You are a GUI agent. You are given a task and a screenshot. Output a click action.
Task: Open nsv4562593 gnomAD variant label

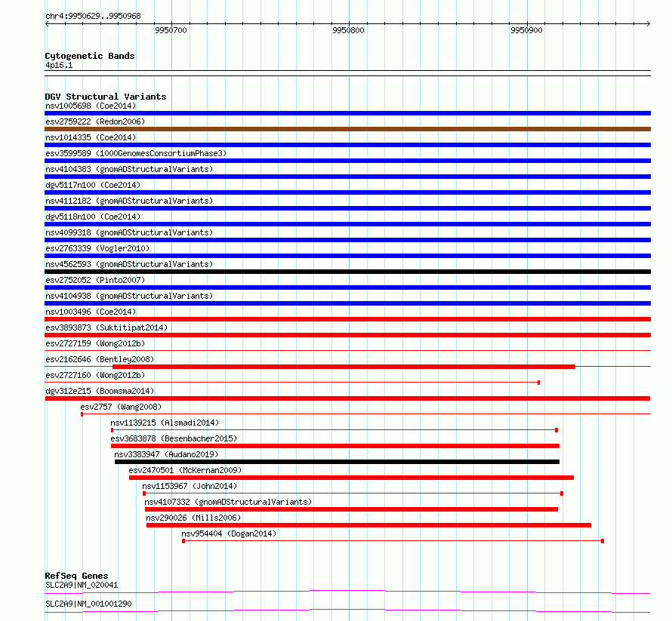(x=129, y=264)
